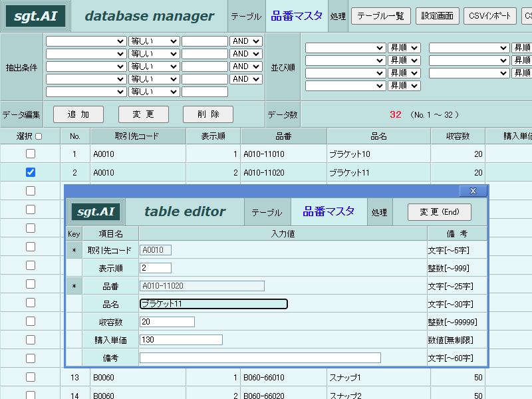
Task: Click the CSVインポート button
Action: tap(490, 16)
